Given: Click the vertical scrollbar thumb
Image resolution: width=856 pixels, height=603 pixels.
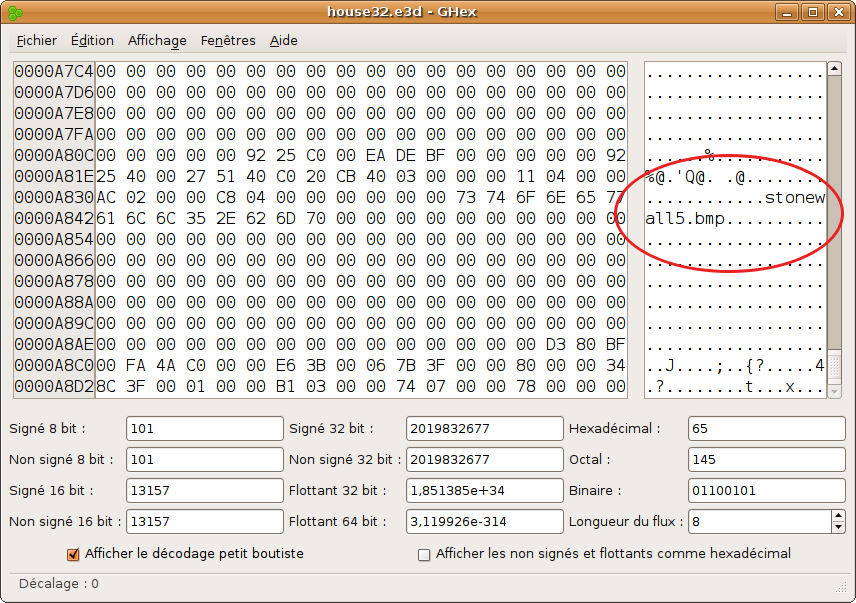Looking at the screenshot, I should click(x=834, y=367).
